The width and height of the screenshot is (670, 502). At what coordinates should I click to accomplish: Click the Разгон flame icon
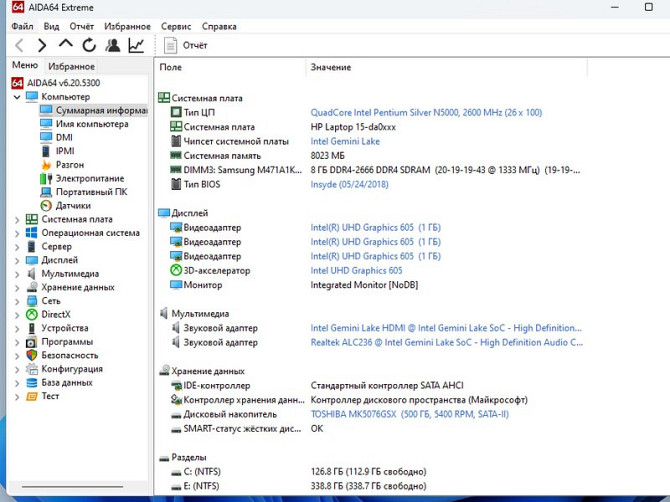(x=46, y=165)
